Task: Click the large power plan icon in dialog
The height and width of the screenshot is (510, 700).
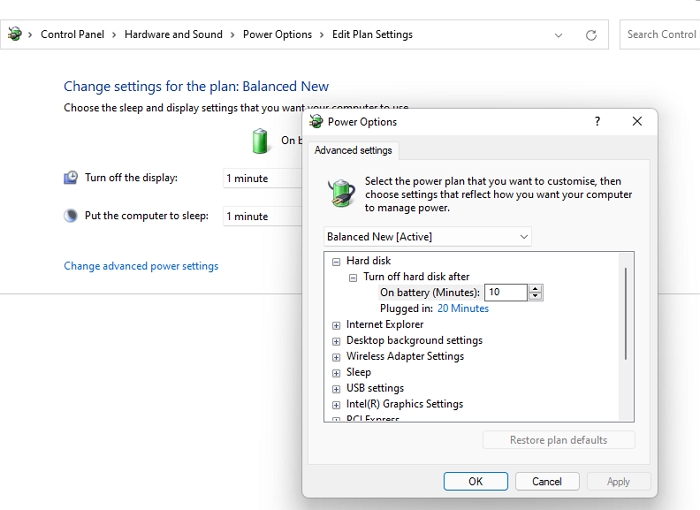Action: [343, 192]
